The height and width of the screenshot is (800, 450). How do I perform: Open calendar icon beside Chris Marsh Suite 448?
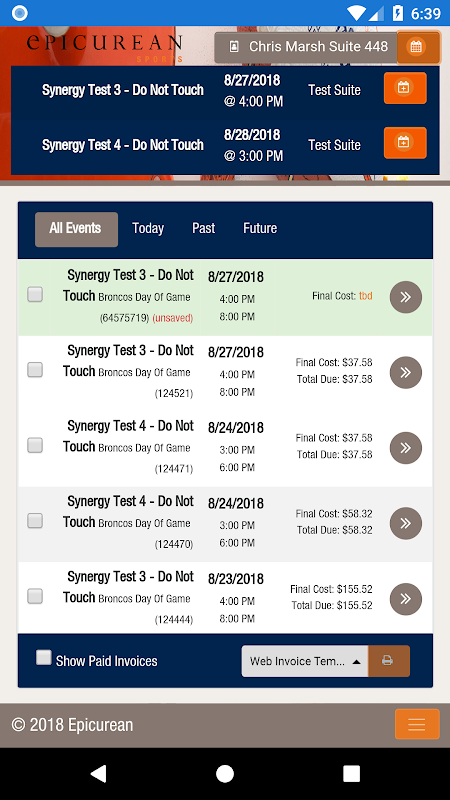418,47
